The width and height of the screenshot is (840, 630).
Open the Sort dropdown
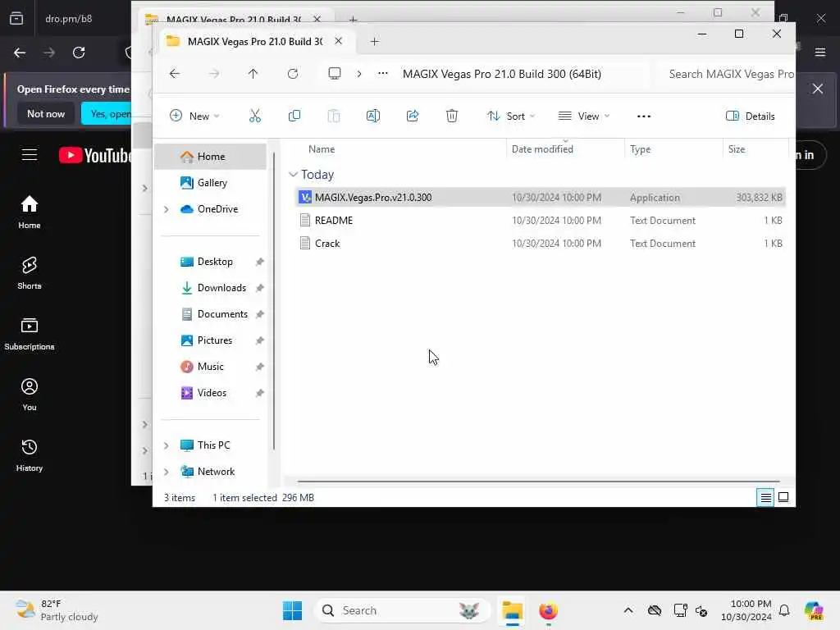[511, 116]
